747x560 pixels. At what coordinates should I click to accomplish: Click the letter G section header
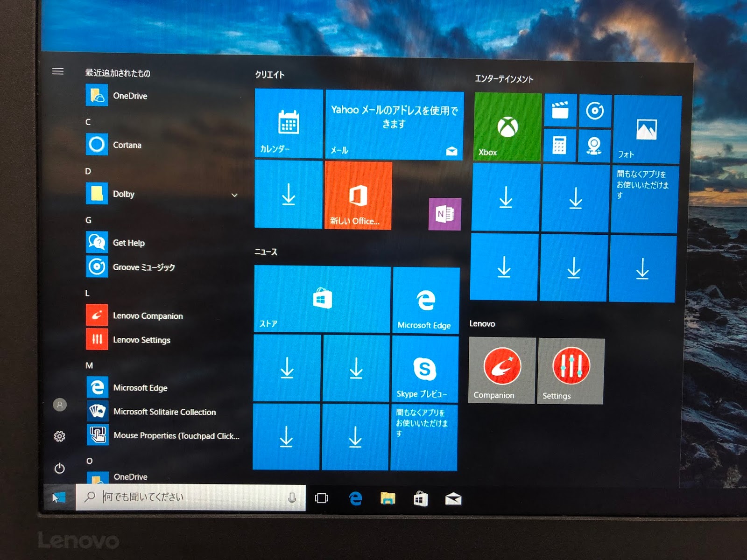(x=88, y=220)
